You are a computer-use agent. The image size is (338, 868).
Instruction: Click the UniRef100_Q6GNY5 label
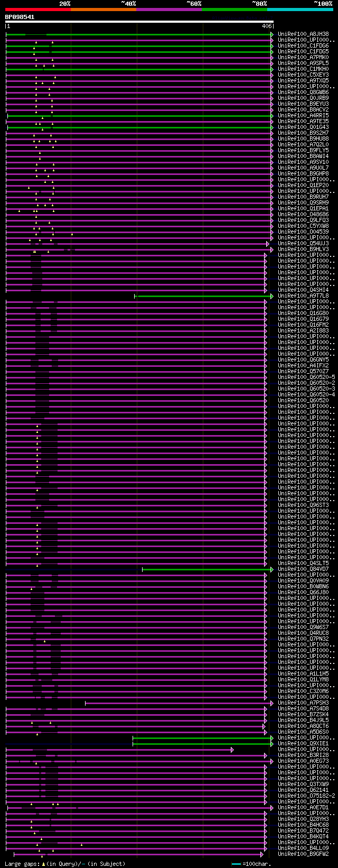(303, 360)
